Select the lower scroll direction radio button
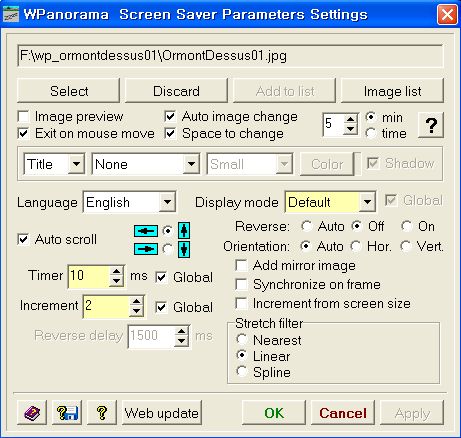This screenshot has width=461, height=438. coord(167,249)
